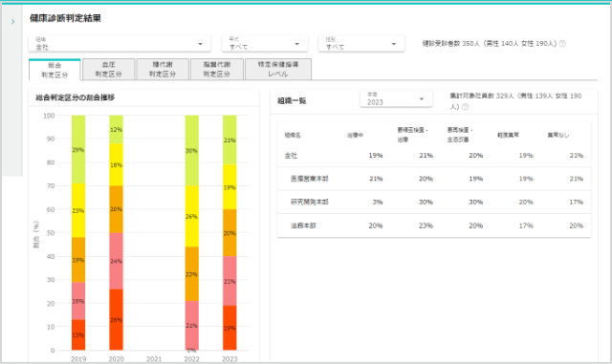Click the 異常なし column header
Image resolution: width=612 pixels, height=364 pixels.
[558, 135]
